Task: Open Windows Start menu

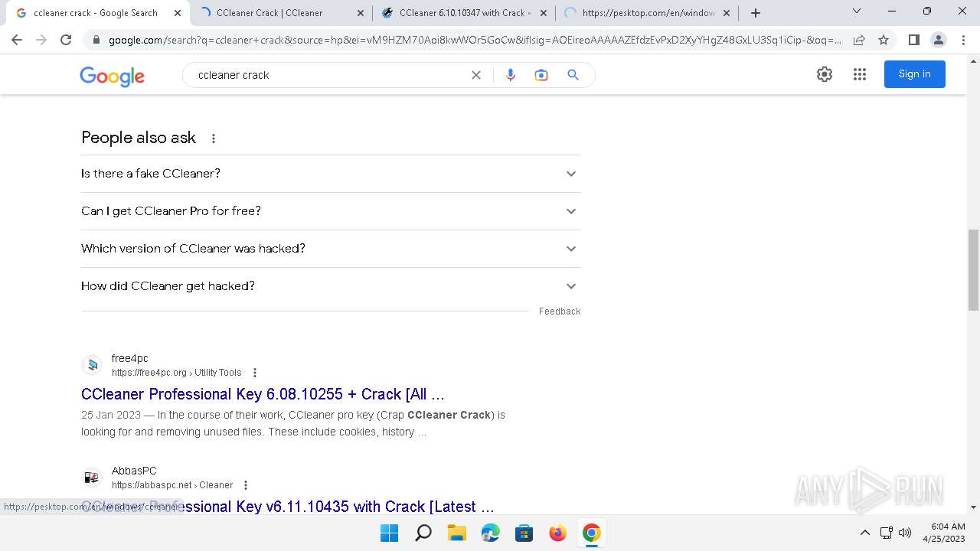Action: coord(390,533)
